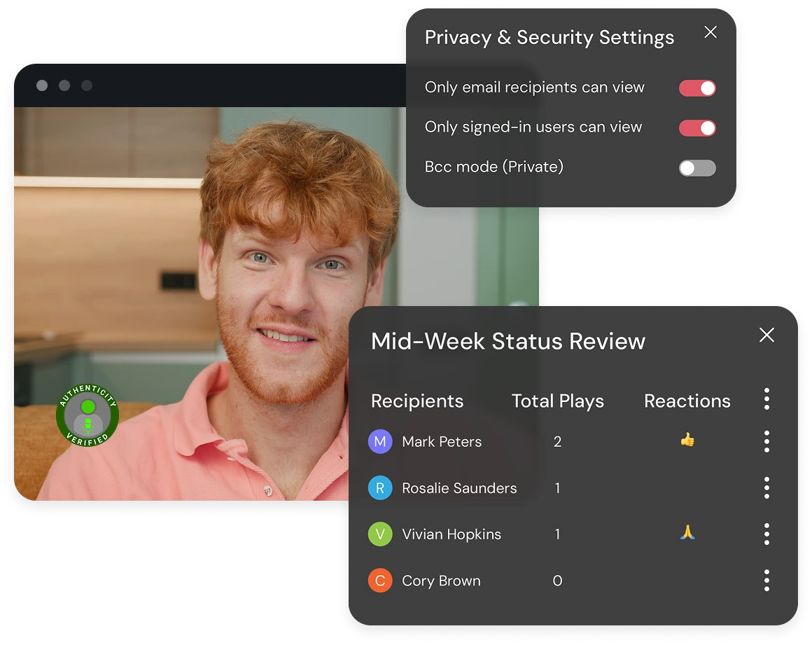
Task: Click Rosalie Saunders' blue R avatar
Action: point(380,488)
